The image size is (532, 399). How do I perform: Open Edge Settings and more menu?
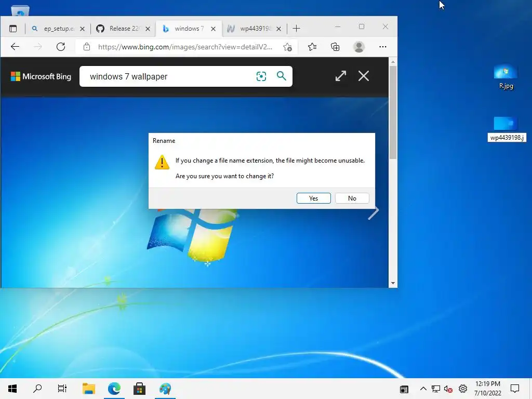click(383, 47)
